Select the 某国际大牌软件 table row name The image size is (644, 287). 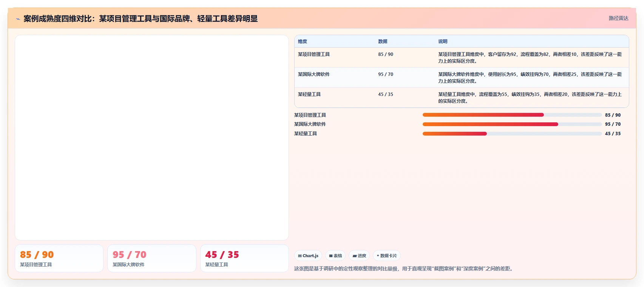pos(314,74)
